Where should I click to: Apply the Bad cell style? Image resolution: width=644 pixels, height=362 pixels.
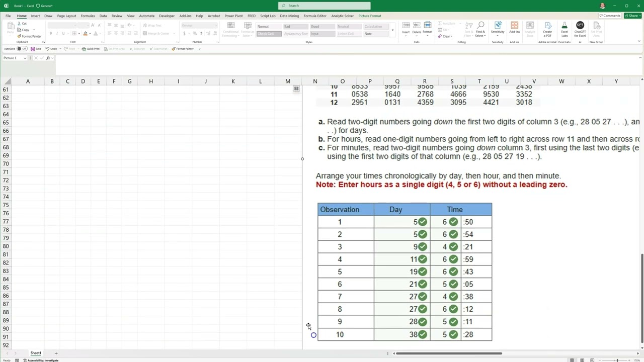coord(295,27)
